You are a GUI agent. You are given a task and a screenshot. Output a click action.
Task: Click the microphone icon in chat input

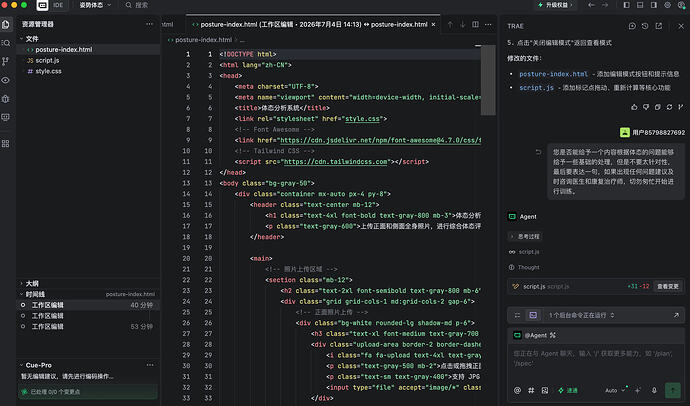[654, 390]
